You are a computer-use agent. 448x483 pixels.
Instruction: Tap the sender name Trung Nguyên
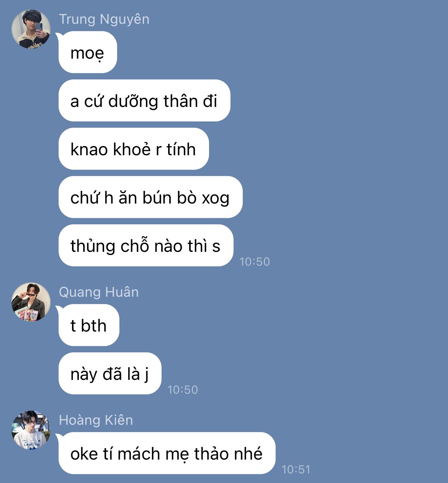(x=104, y=19)
